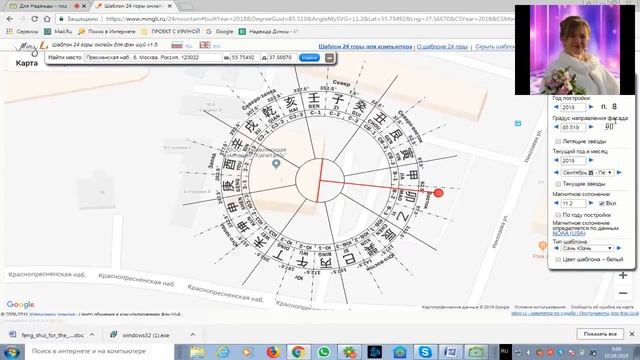
Task: Enable the По году постройки checkbox
Action: pos(558,215)
